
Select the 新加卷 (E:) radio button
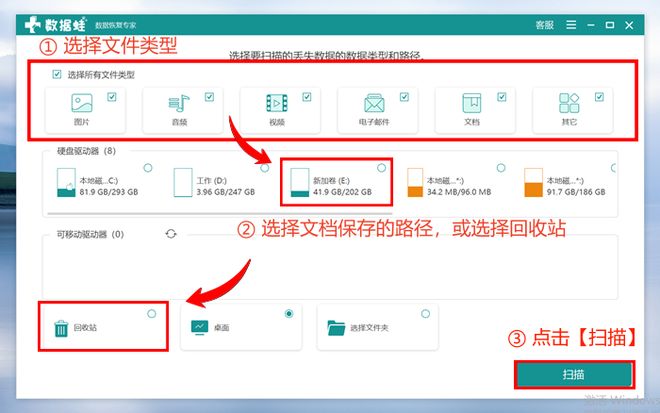(381, 168)
